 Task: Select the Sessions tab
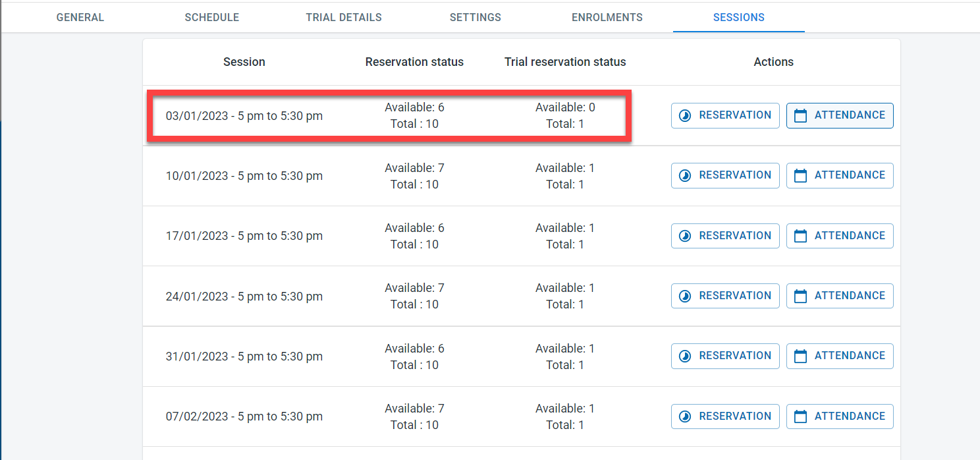coord(739,18)
